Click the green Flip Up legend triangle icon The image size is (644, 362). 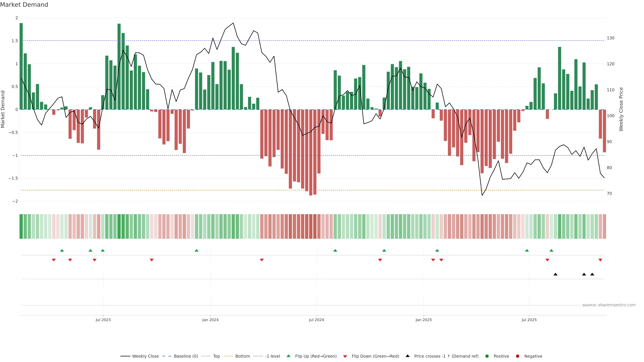(288, 356)
